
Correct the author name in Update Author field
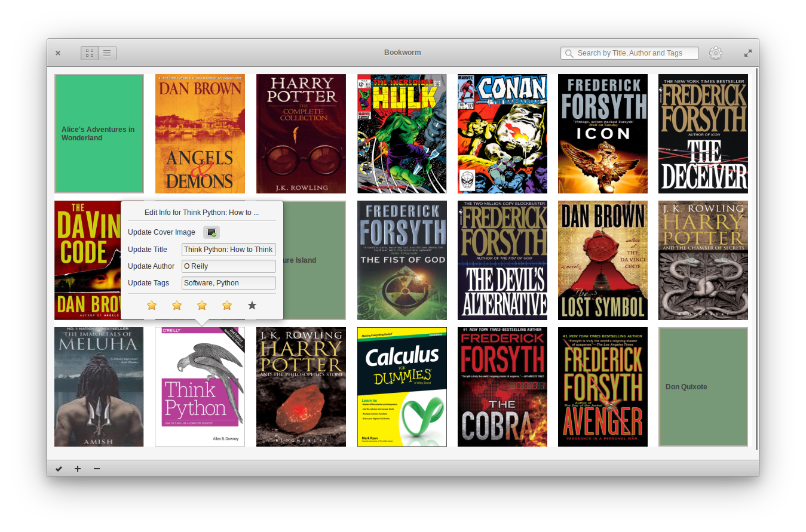tap(228, 266)
